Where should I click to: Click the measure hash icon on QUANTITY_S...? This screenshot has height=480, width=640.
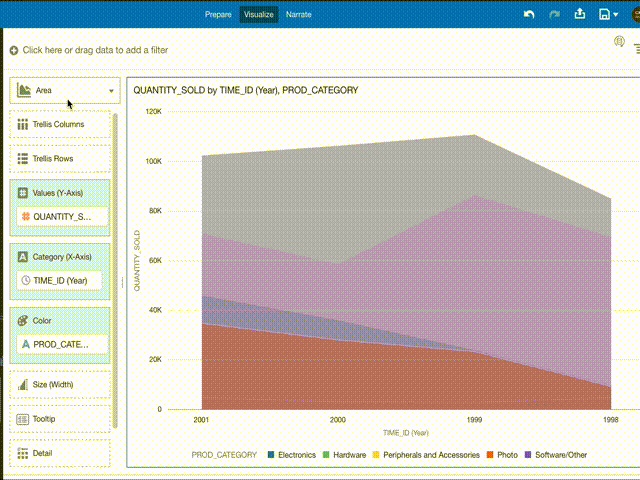(26, 217)
